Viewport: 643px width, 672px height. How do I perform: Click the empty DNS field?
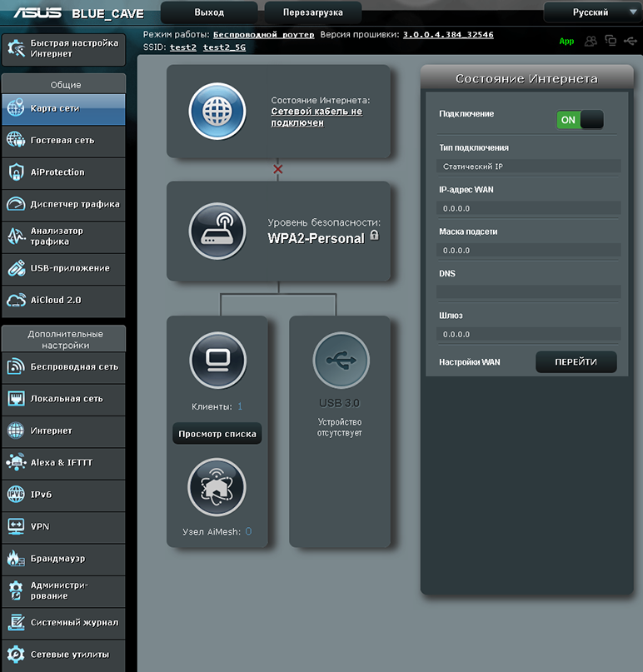529,292
